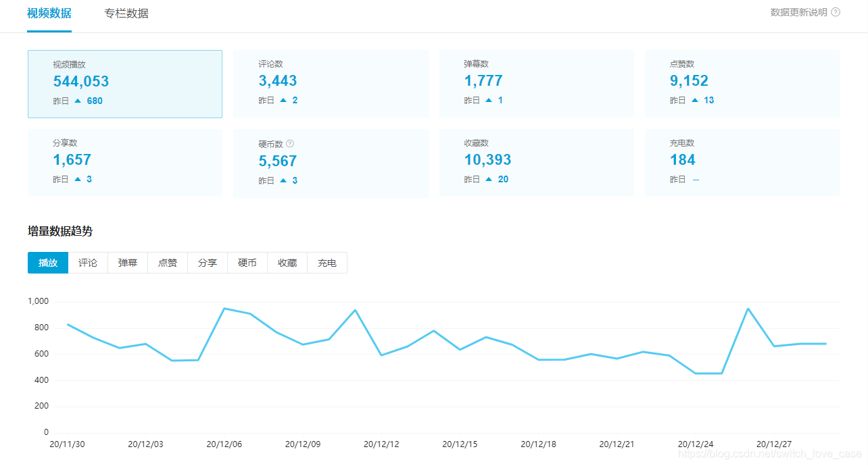Select the 硬币数 5,567 card

[x=331, y=163]
